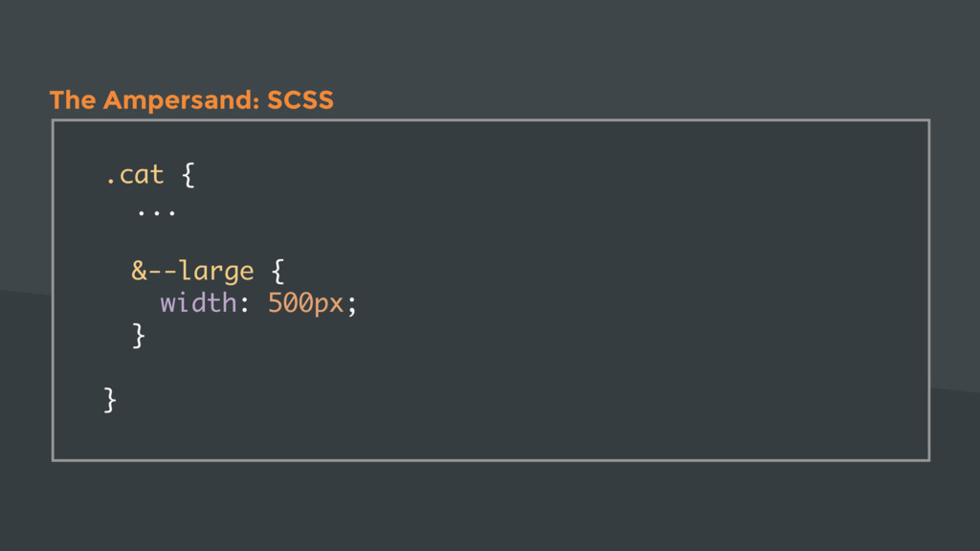The image size is (980, 551).
Task: Click the "width" property name
Action: coord(199,303)
